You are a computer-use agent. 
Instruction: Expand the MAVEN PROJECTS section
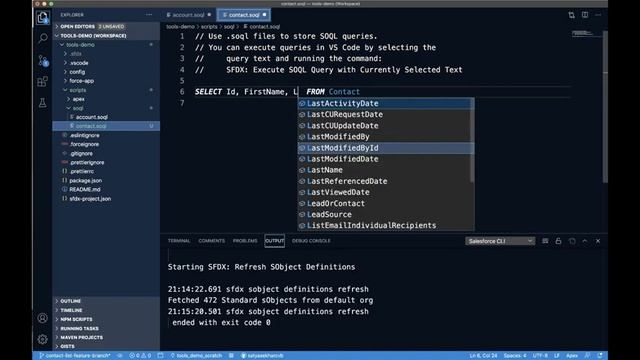(x=106, y=338)
